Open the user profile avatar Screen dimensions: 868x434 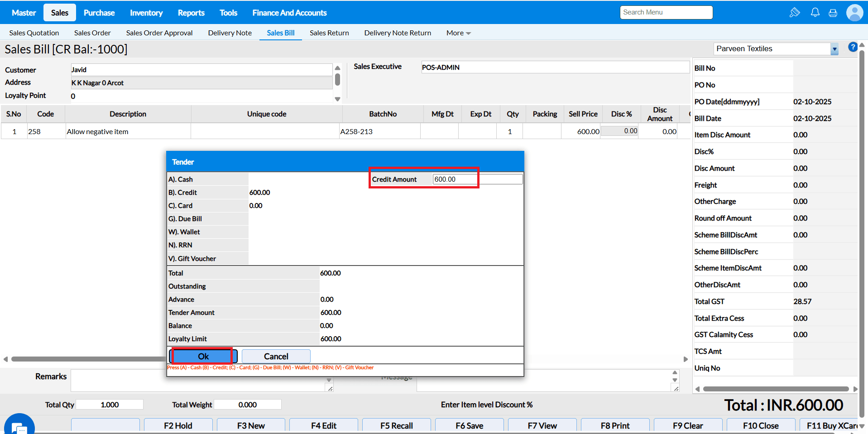point(854,13)
